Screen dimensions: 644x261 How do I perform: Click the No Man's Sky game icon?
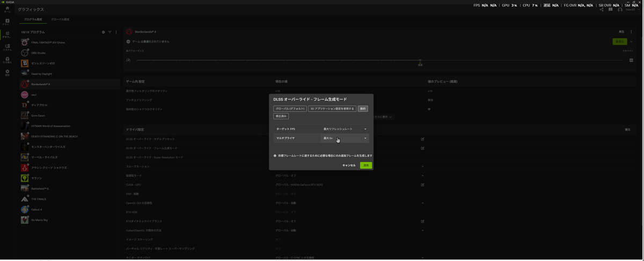click(x=24, y=220)
